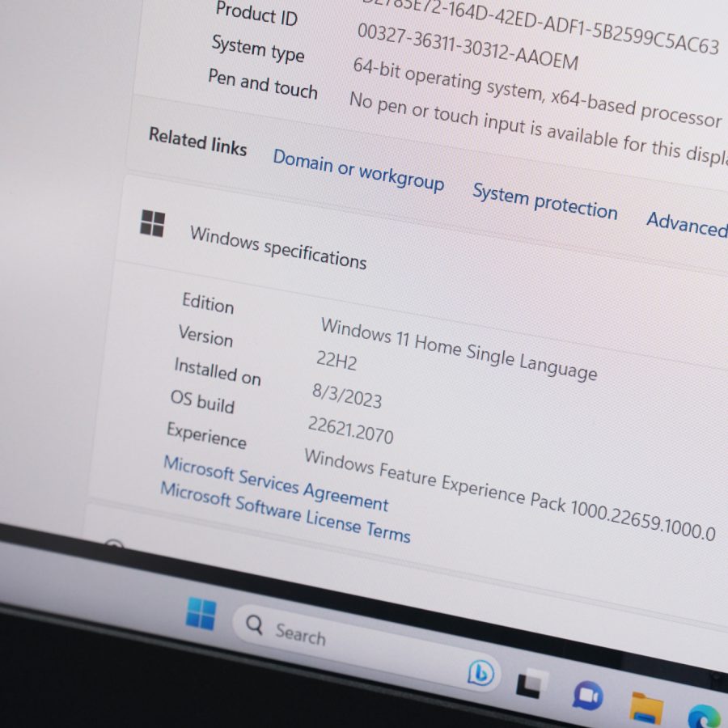Open Bing Chat from the search box
Viewport: 728px width, 728px height.
[481, 673]
